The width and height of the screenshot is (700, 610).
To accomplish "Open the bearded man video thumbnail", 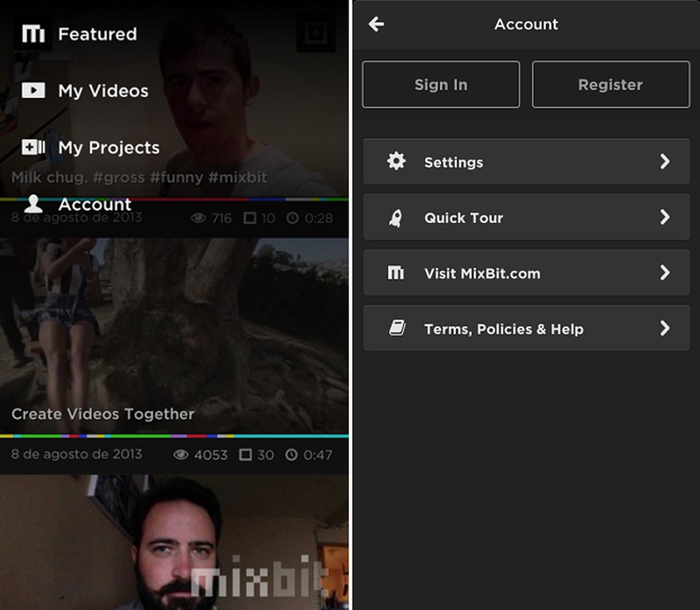I will 174,542.
